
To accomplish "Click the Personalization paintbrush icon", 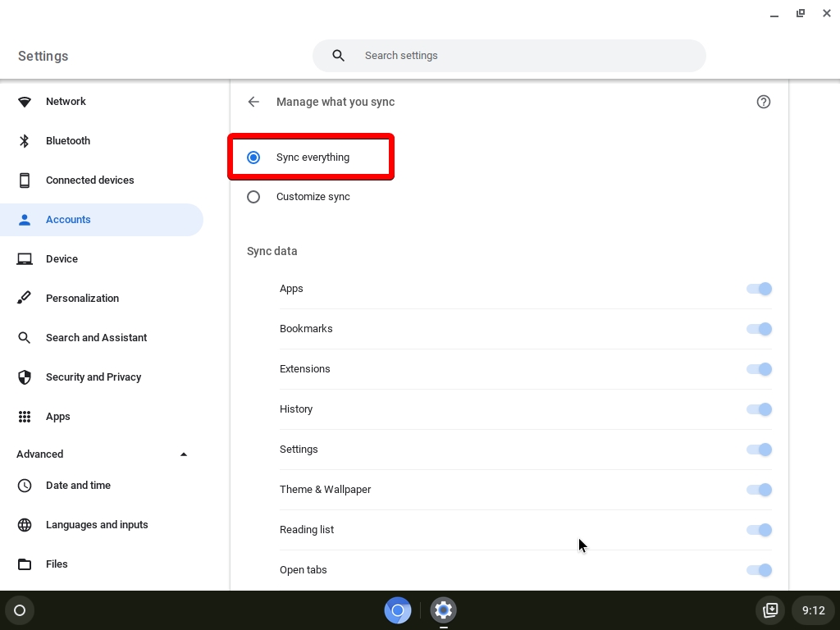I will click(25, 298).
